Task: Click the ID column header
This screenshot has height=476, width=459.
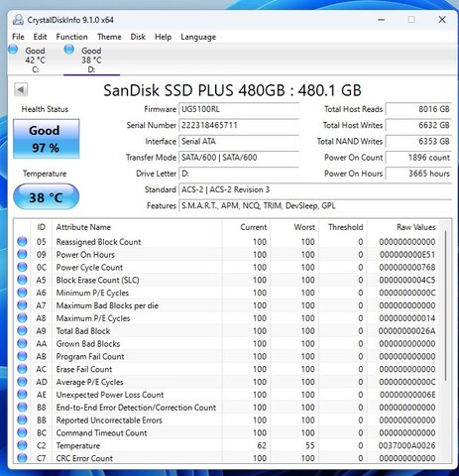Action: click(42, 227)
